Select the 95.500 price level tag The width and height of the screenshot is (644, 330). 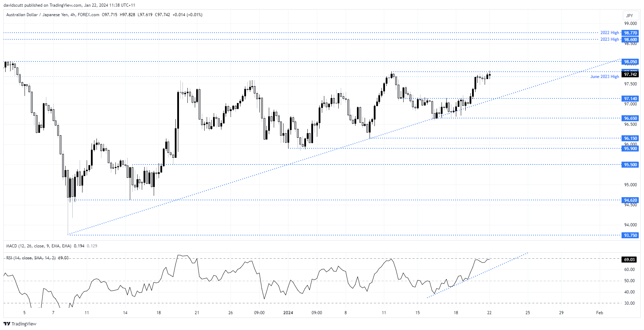[x=630, y=164]
